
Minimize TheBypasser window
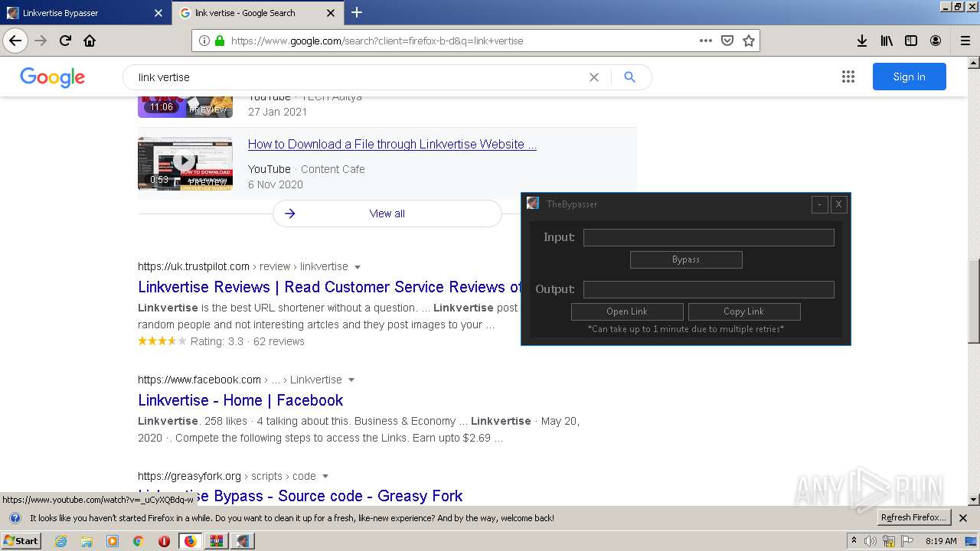click(819, 204)
